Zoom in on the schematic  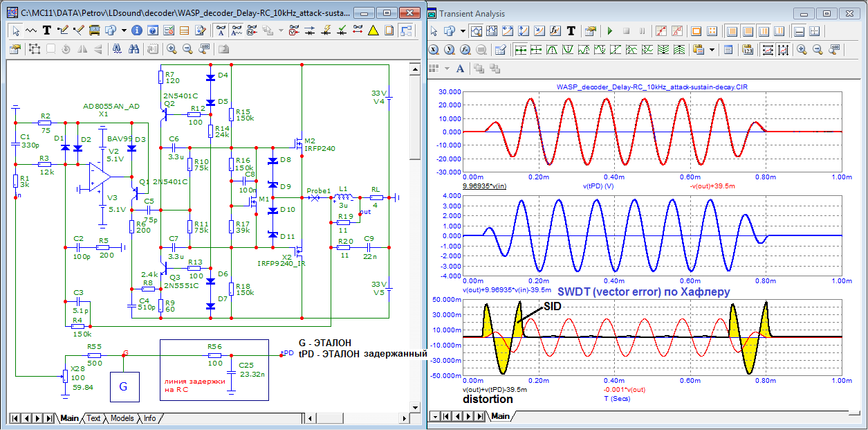pyautogui.click(x=172, y=49)
